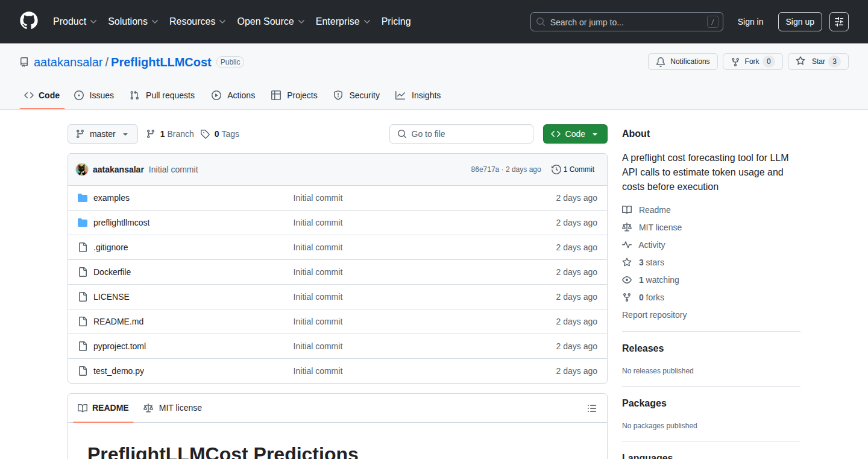Open the README.md file

tap(119, 321)
